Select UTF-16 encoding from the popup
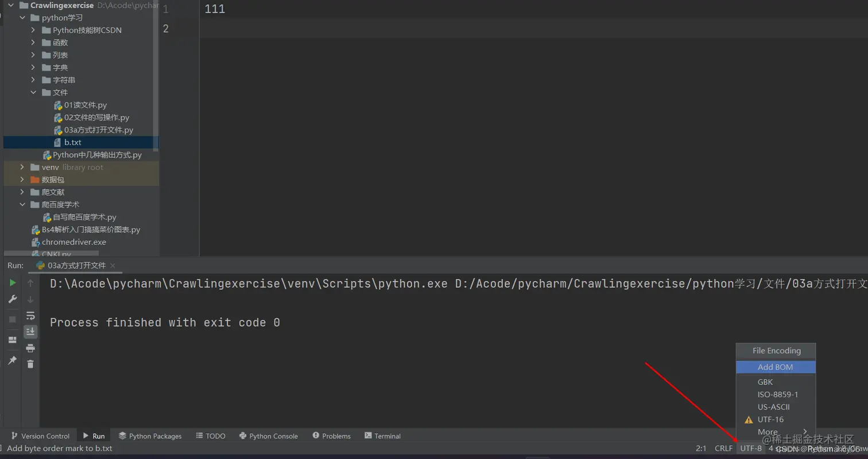This screenshot has height=459, width=868. (776, 420)
